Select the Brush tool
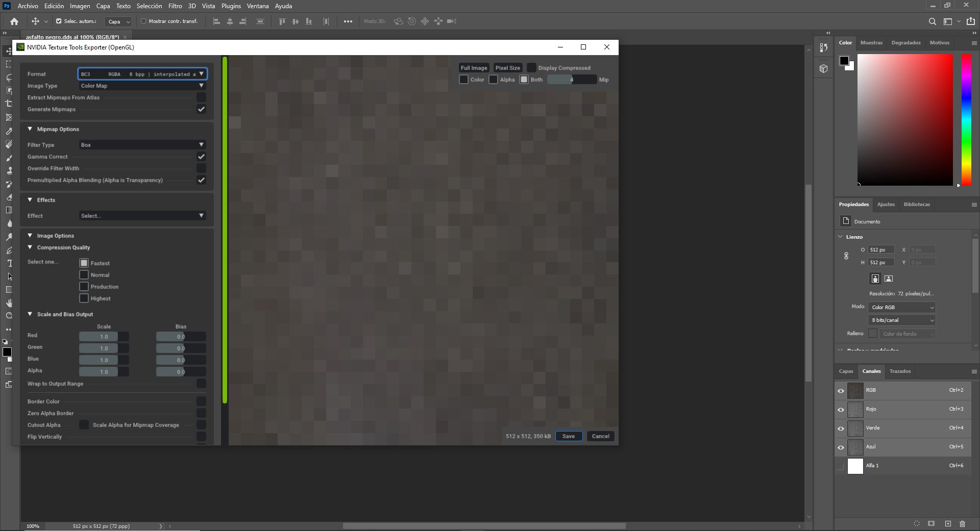980x531 pixels. click(x=9, y=158)
